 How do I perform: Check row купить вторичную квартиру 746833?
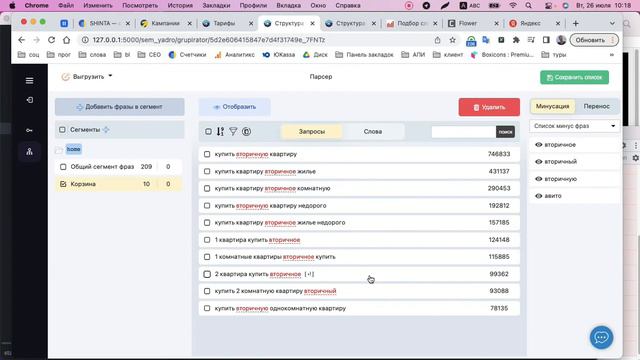(x=207, y=154)
